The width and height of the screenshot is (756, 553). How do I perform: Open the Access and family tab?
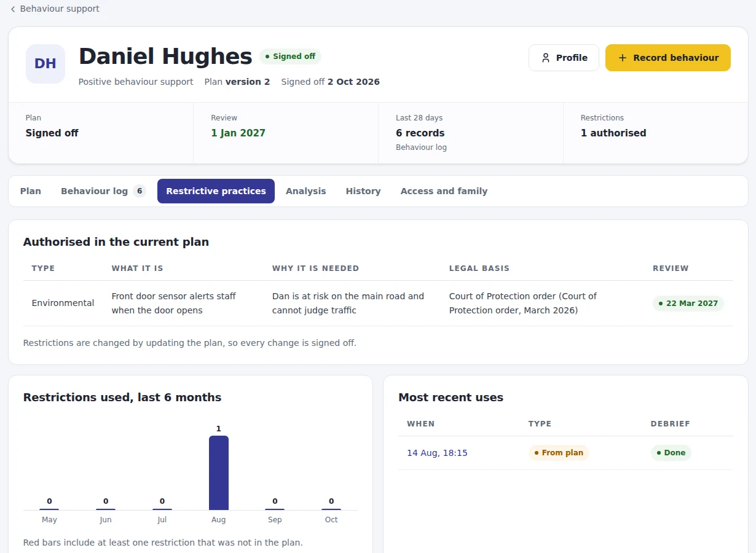[x=444, y=191]
